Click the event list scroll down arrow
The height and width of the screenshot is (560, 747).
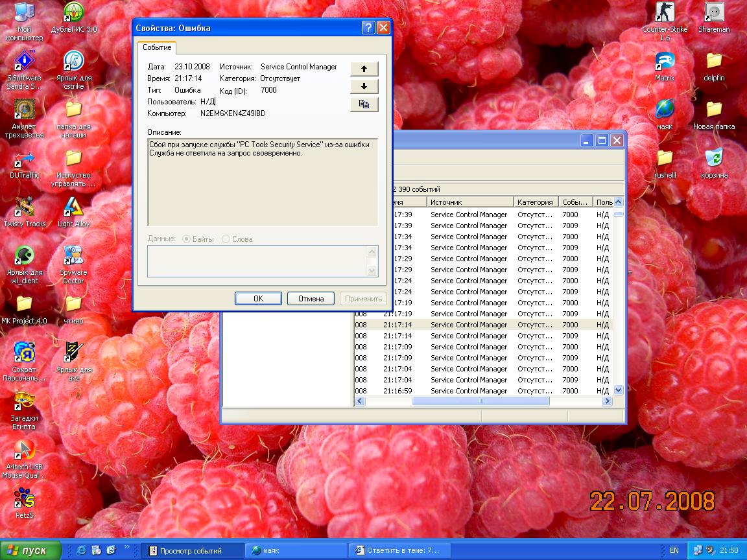[618, 390]
